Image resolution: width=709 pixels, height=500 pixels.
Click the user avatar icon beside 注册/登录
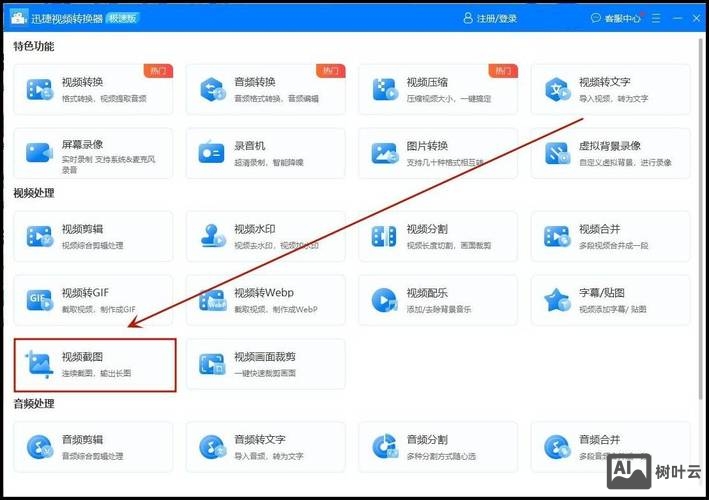tap(468, 18)
